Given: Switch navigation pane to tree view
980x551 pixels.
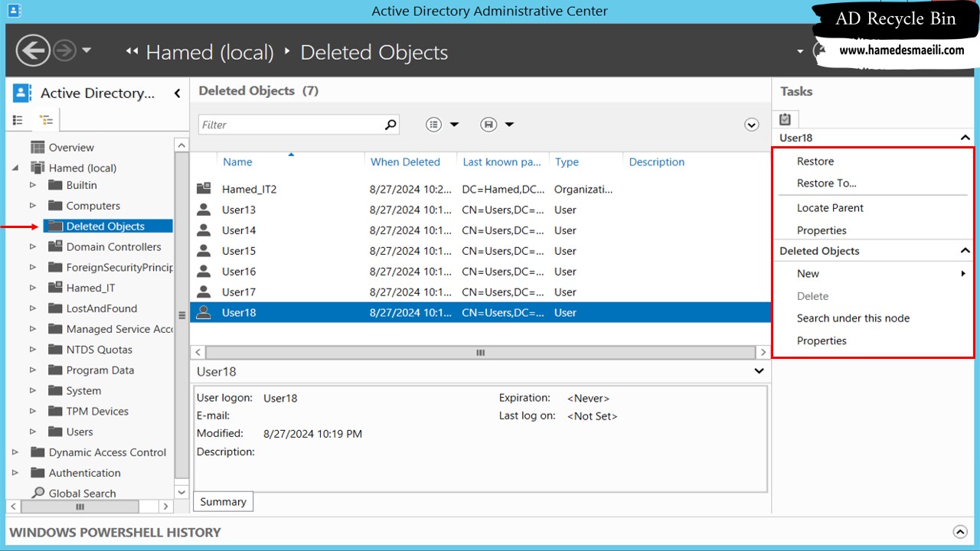Looking at the screenshot, I should click(47, 120).
